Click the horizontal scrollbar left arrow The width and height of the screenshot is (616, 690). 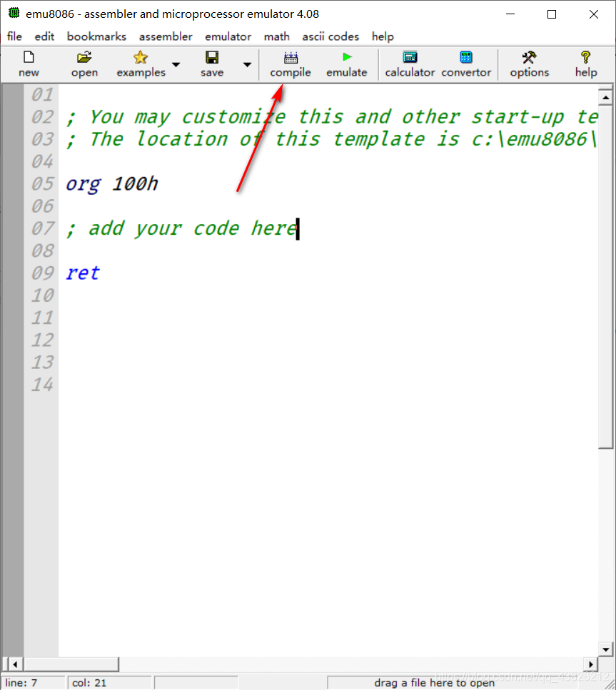(x=15, y=664)
